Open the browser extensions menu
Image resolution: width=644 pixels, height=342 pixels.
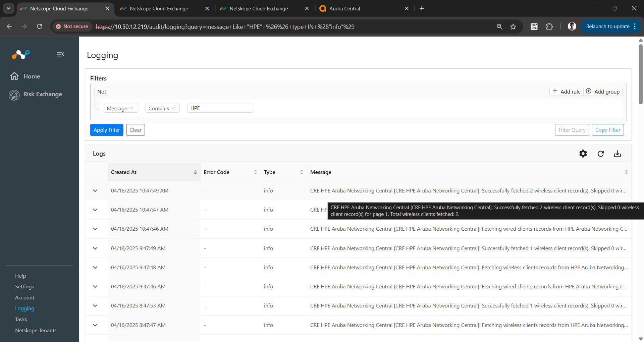coord(549,26)
